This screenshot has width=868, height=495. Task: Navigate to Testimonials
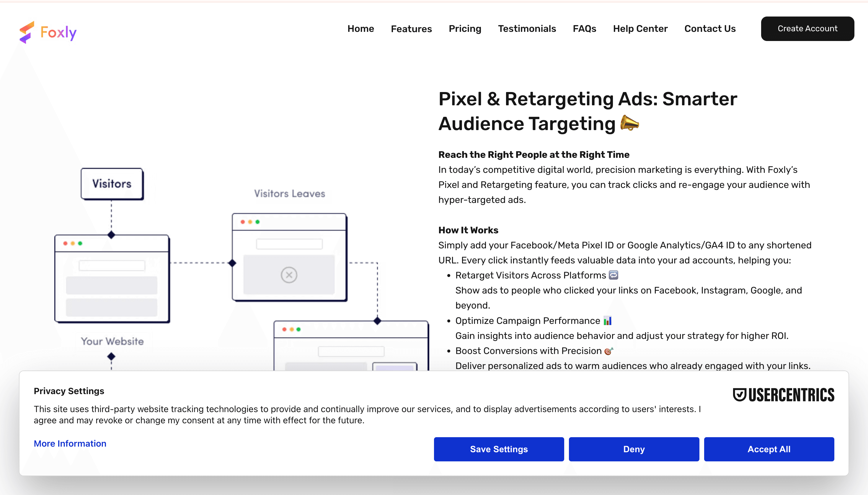[x=527, y=29]
